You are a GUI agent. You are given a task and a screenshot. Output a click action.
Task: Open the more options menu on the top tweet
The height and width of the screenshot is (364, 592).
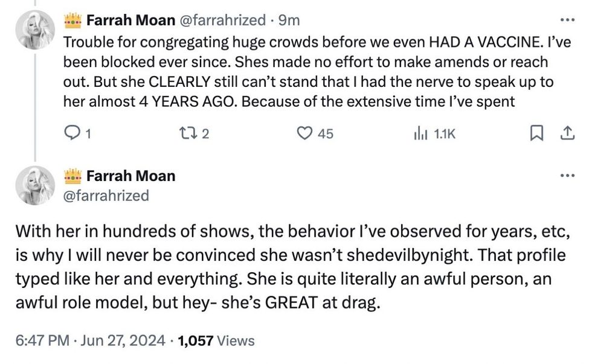tap(567, 20)
